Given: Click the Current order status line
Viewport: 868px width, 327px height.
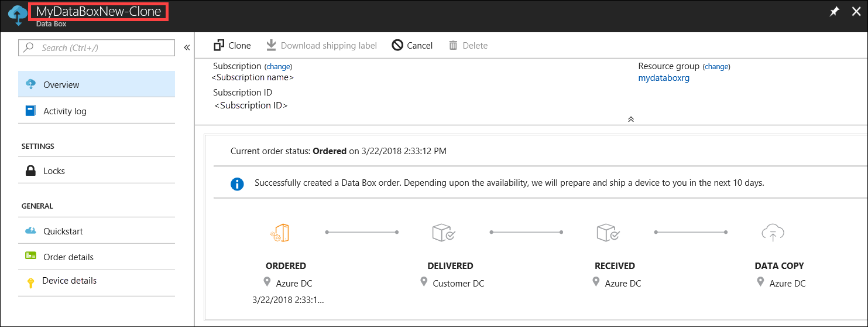Looking at the screenshot, I should (338, 151).
